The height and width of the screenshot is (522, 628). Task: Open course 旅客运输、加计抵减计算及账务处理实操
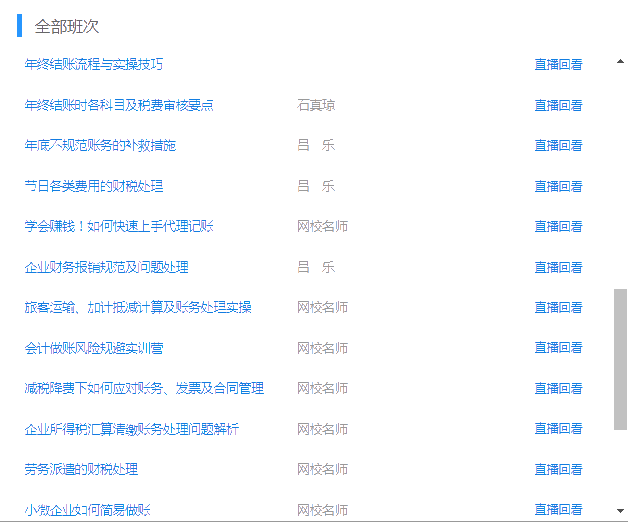tap(138, 307)
